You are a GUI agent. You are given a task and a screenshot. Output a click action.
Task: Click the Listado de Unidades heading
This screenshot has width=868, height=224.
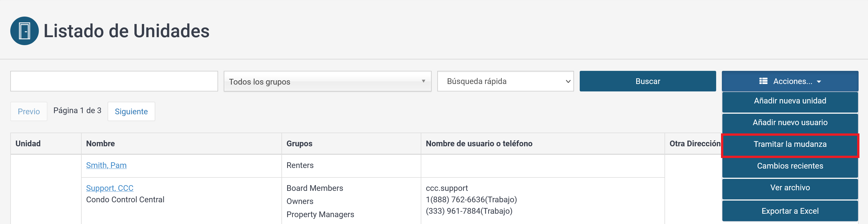coord(126,31)
